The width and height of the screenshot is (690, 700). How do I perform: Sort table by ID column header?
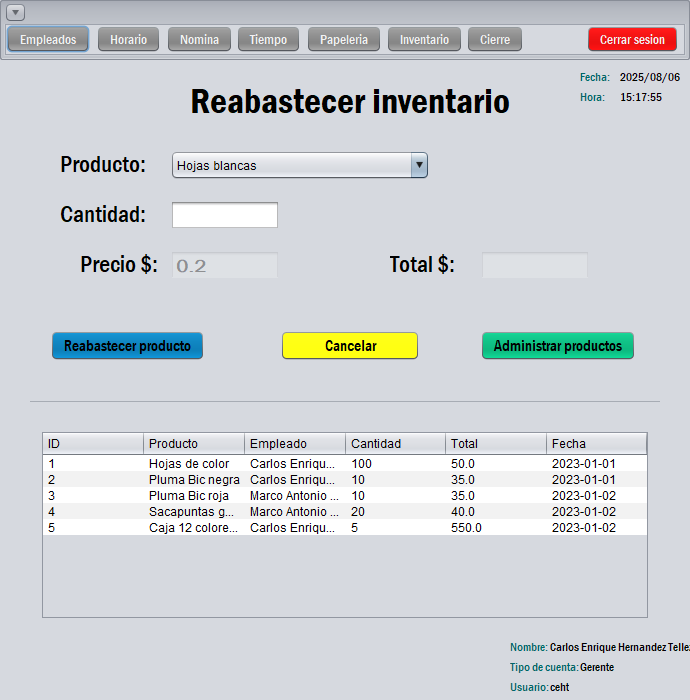point(93,444)
